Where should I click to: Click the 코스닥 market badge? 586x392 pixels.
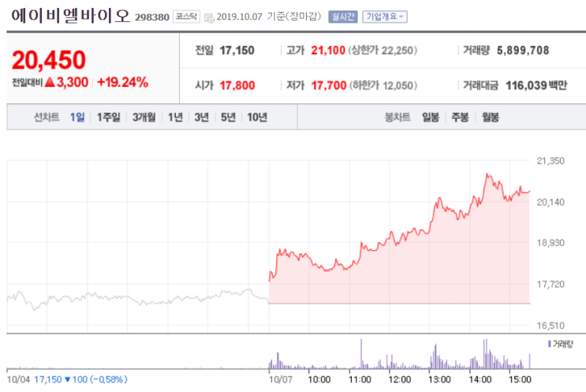click(x=186, y=17)
